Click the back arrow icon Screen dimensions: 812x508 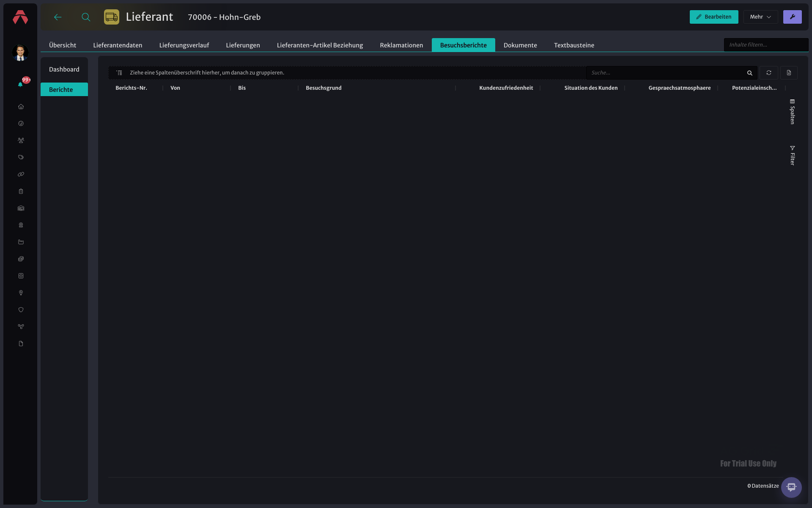(58, 17)
